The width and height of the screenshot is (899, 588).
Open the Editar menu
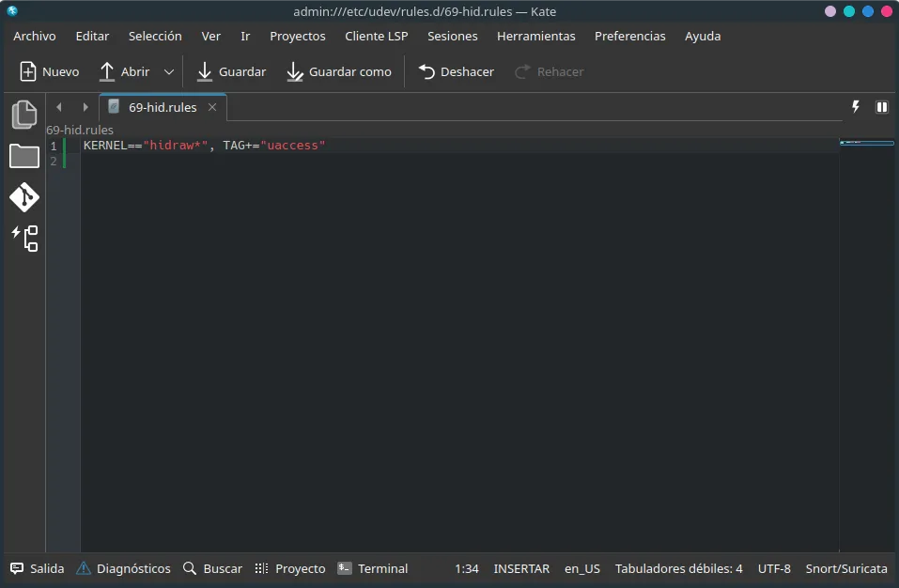[x=92, y=36]
